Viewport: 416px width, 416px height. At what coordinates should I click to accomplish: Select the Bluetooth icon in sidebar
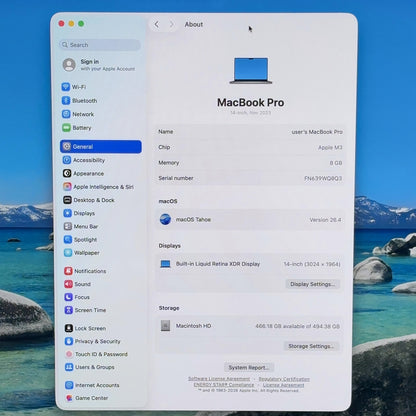[66, 100]
